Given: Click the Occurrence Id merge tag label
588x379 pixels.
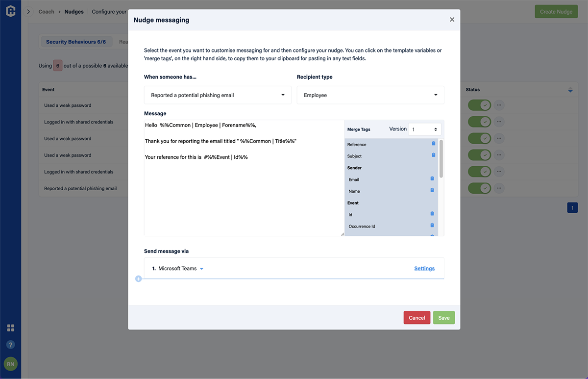Looking at the screenshot, I should point(362,227).
